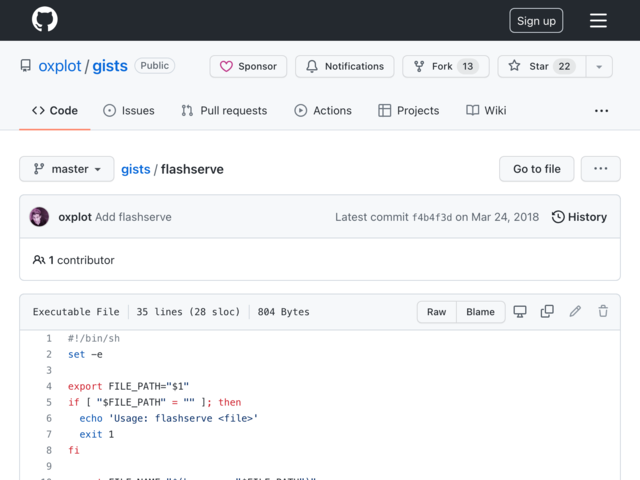Open the gists repository link in header
640x480 pixels.
(x=110, y=66)
